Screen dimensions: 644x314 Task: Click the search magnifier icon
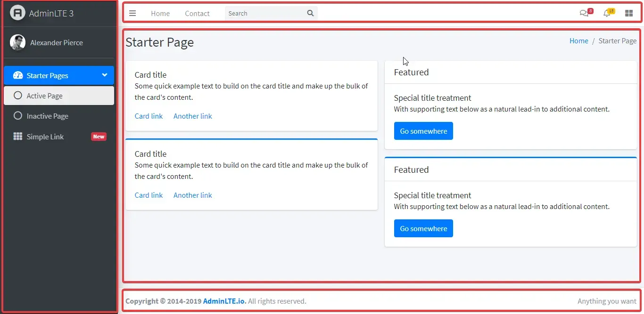pyautogui.click(x=310, y=13)
